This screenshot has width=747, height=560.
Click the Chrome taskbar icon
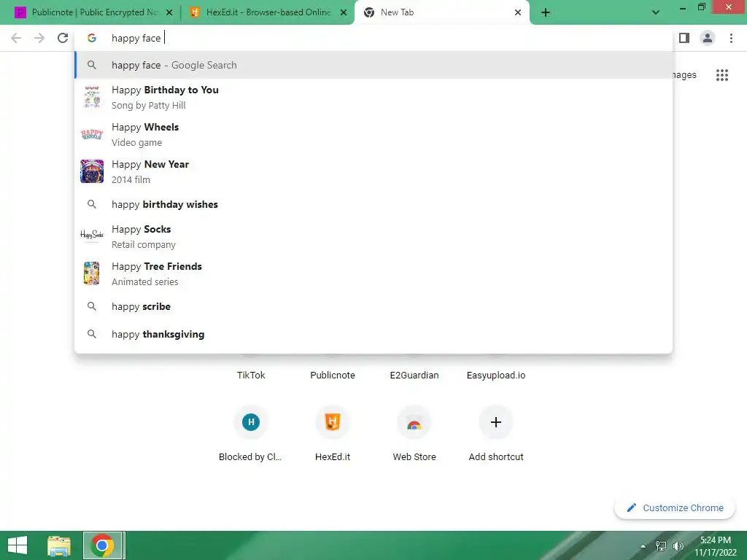click(x=102, y=545)
